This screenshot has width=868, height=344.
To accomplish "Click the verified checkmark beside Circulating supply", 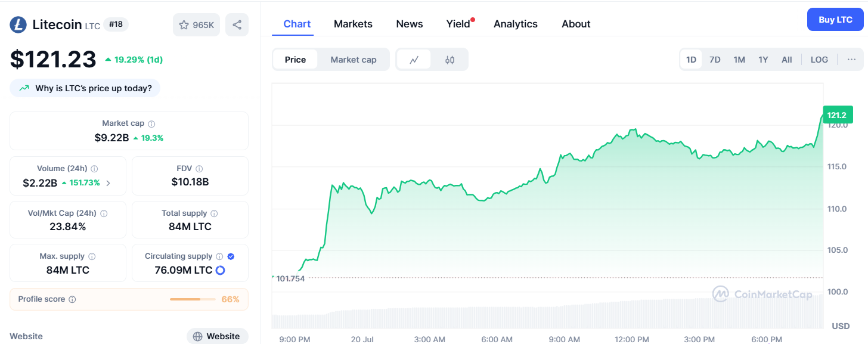I will click(230, 256).
